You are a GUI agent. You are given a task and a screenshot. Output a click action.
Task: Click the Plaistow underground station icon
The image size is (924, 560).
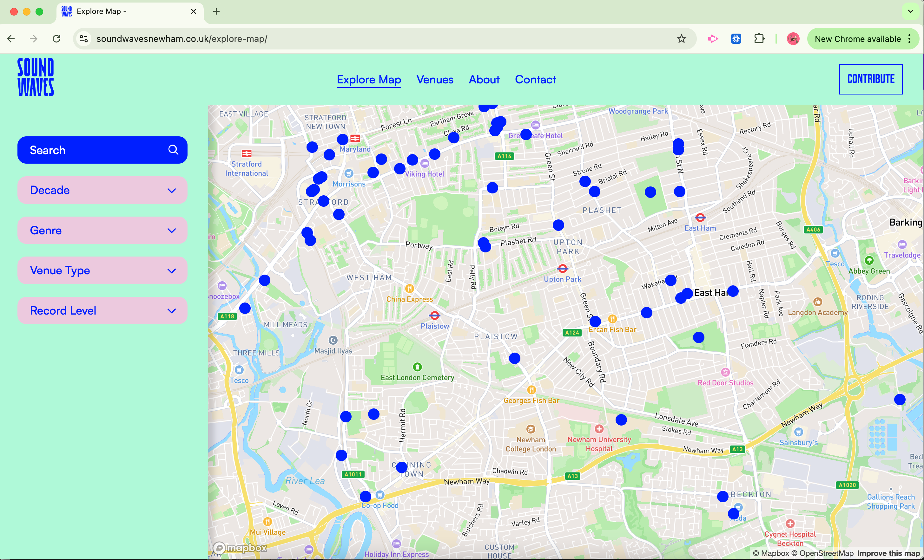point(435,315)
